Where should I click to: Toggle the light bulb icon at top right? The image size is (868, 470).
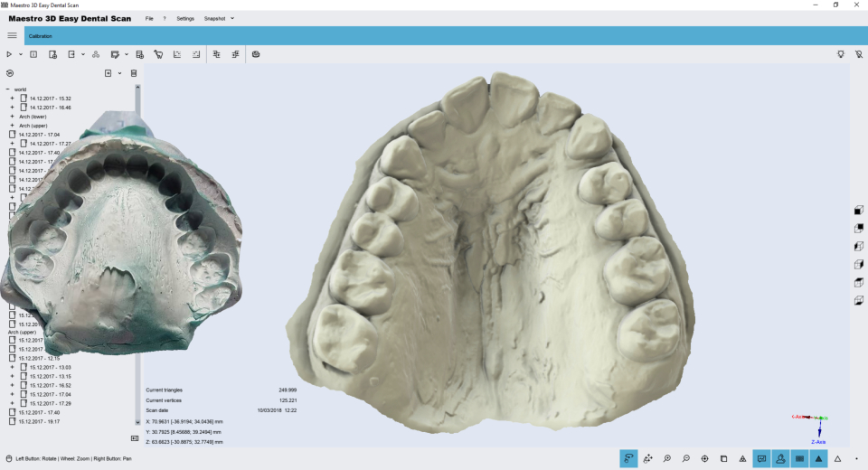[841, 54]
